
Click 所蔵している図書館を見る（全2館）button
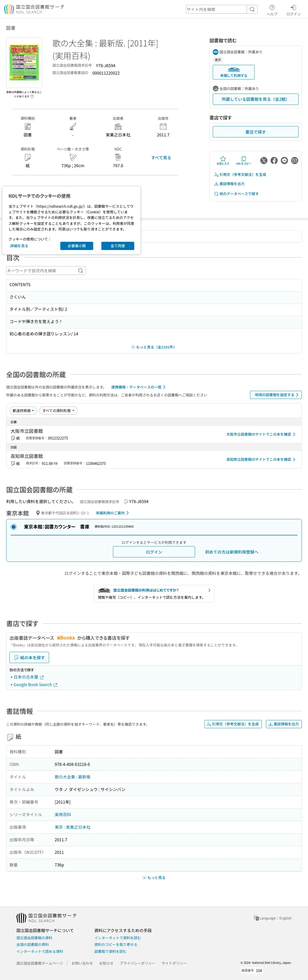[255, 99]
